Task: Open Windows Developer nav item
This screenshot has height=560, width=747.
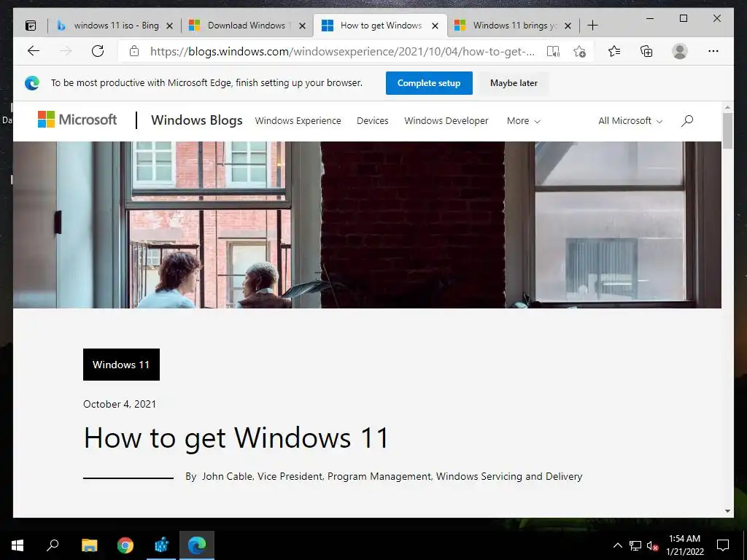Action: pos(446,121)
